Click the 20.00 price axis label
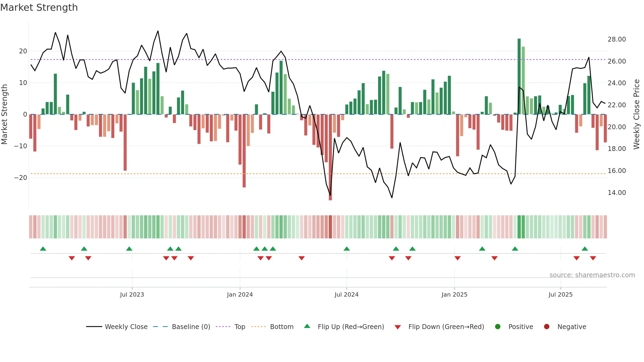Screen dimensions: 644x362 pyautogui.click(x=617, y=127)
